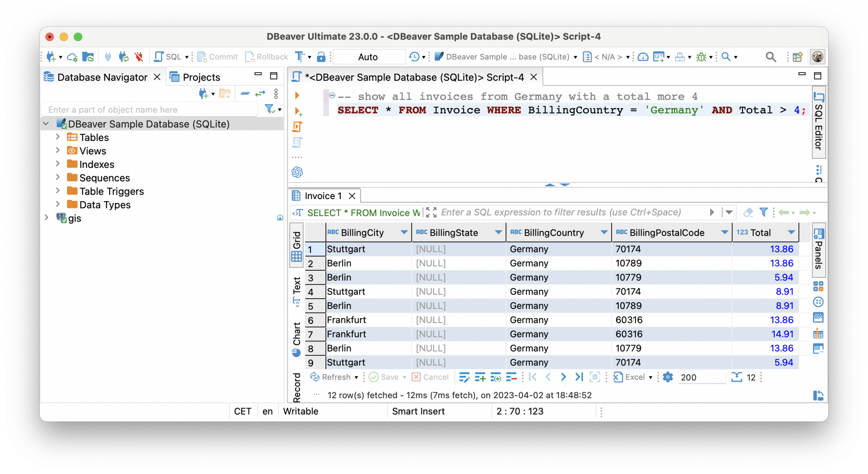This screenshot has width=868, height=474.
Task: Expand the Tables node in Database Navigator
Action: click(x=58, y=137)
